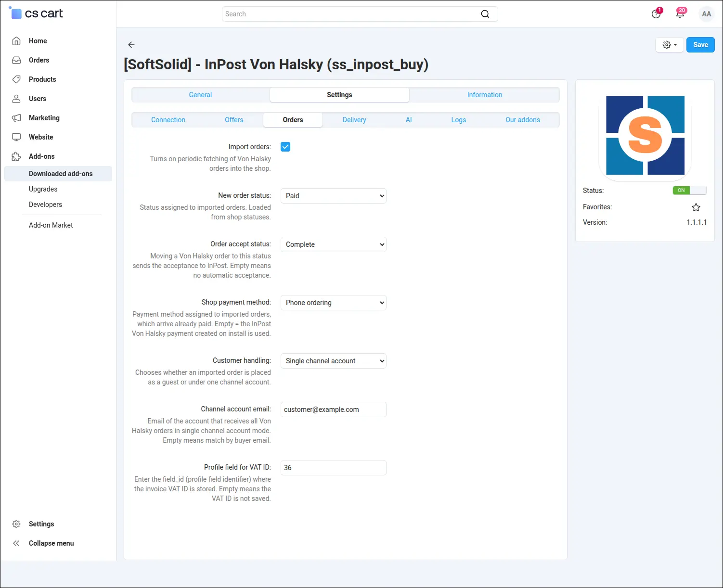Click the Orders inbox icon in sidebar
This screenshot has width=723, height=588.
click(x=16, y=60)
